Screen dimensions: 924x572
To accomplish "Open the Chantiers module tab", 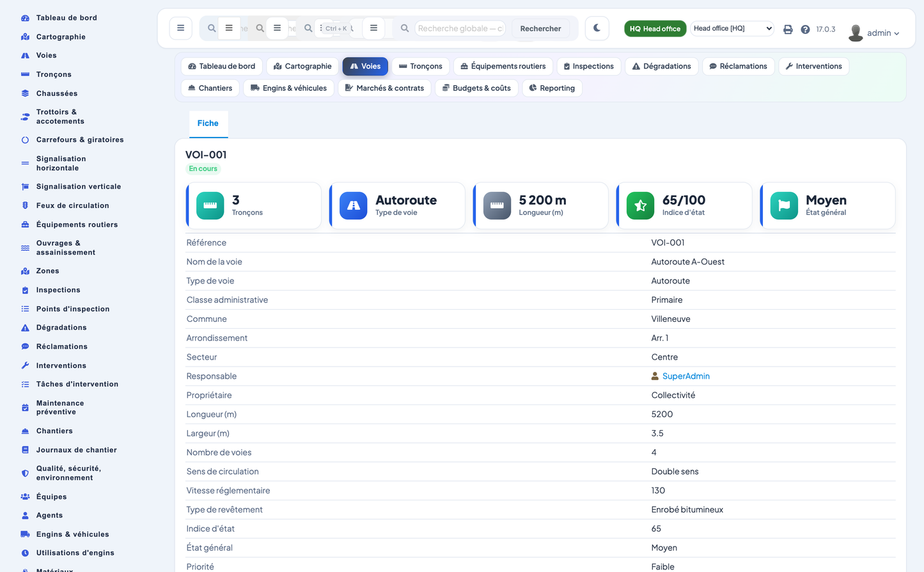I will pos(210,88).
